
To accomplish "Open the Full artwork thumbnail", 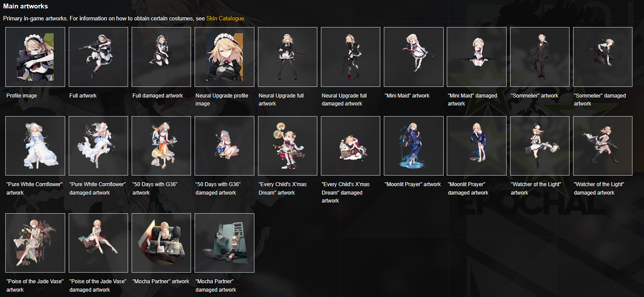I will tap(98, 57).
